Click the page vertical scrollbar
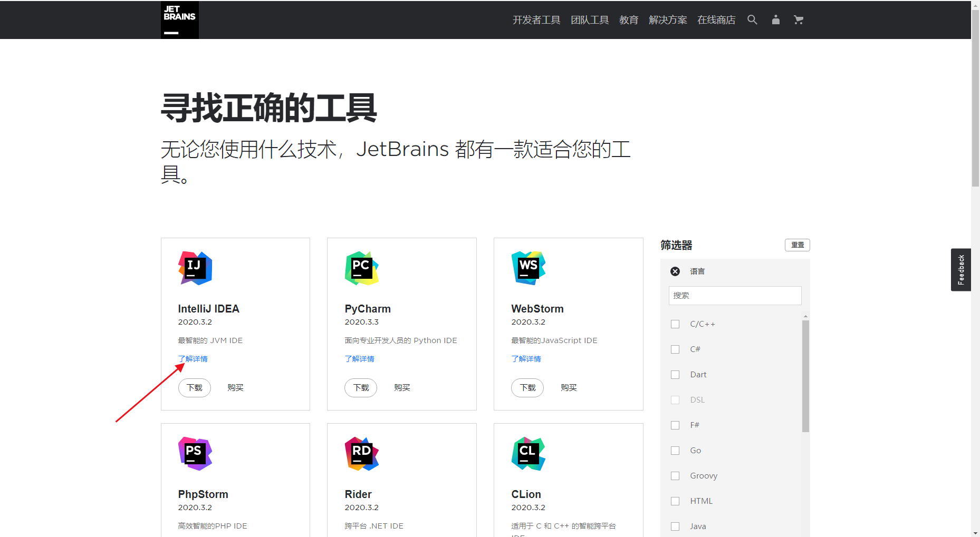This screenshot has width=980, height=537. (x=975, y=97)
